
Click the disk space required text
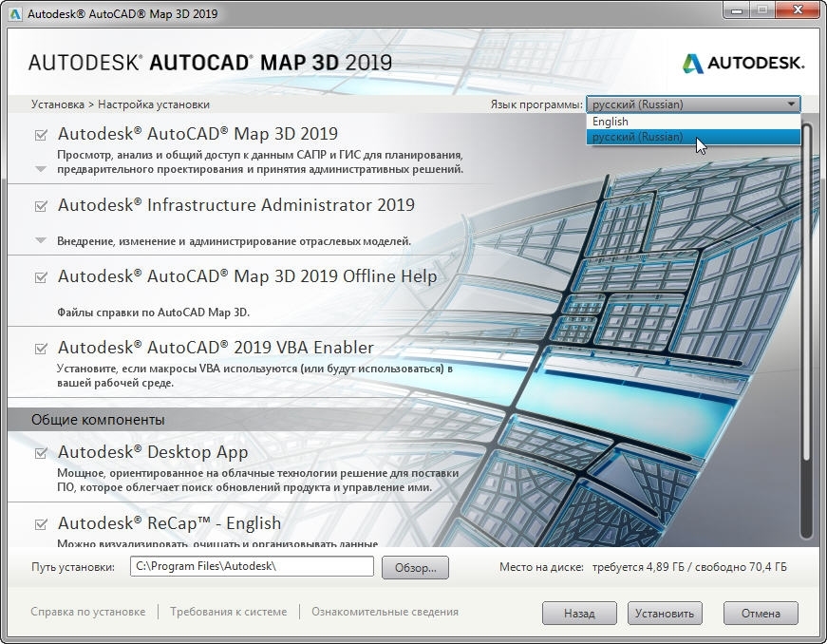pos(689,567)
